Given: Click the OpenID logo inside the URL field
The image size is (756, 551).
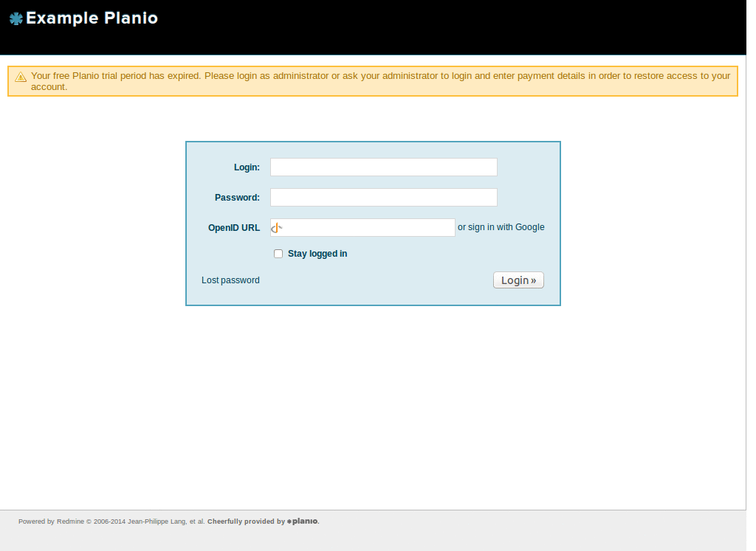Looking at the screenshot, I should 277,228.
